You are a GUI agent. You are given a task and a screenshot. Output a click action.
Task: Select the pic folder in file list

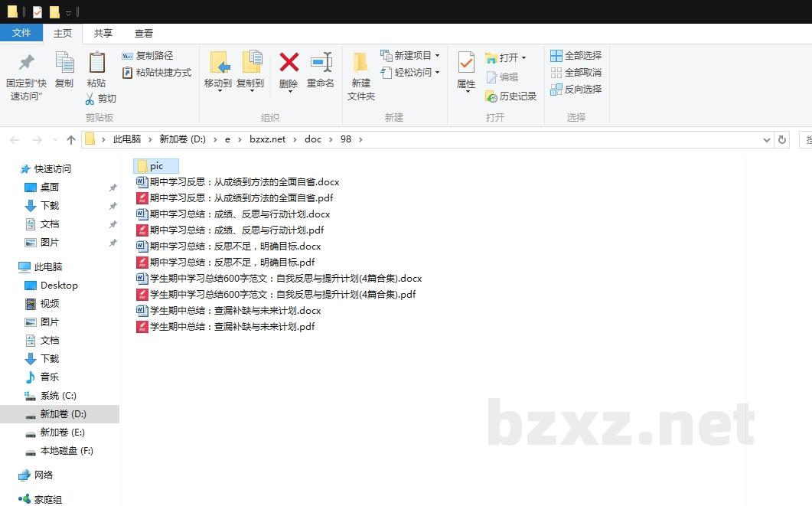[156, 166]
